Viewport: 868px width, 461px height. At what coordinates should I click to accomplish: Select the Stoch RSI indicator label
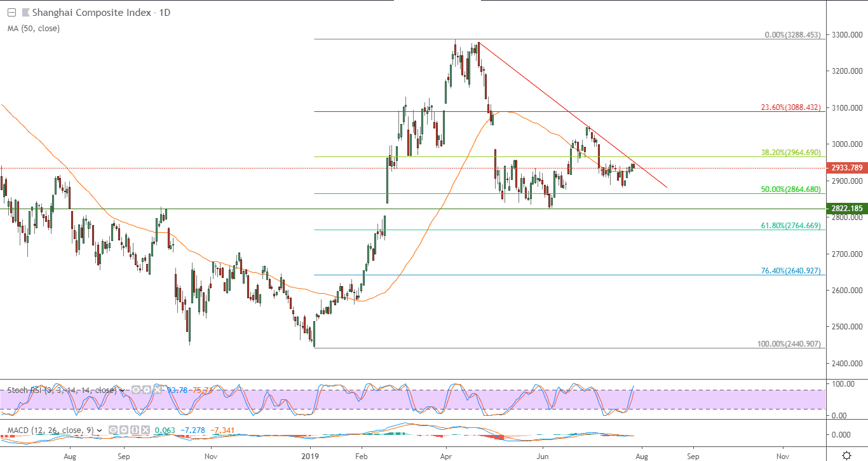click(x=62, y=390)
